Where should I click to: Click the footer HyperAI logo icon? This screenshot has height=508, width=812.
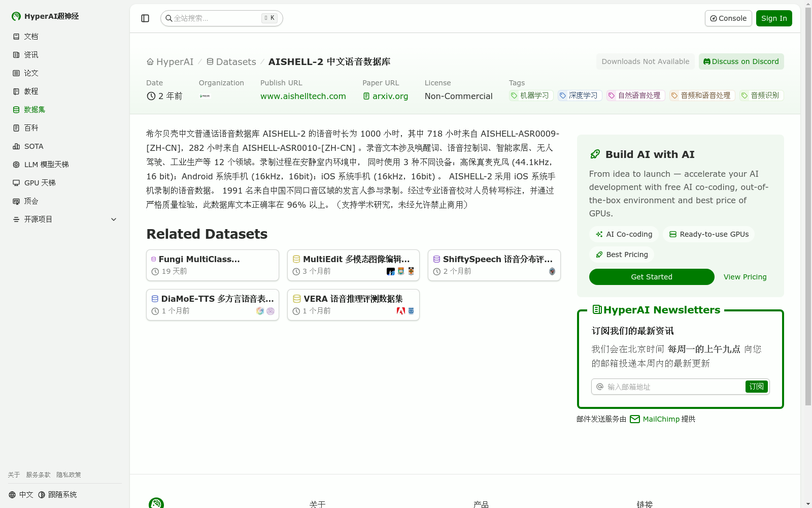156,503
